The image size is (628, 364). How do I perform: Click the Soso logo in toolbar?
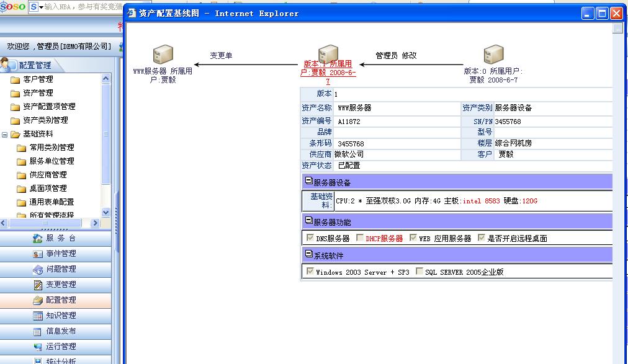[12, 6]
